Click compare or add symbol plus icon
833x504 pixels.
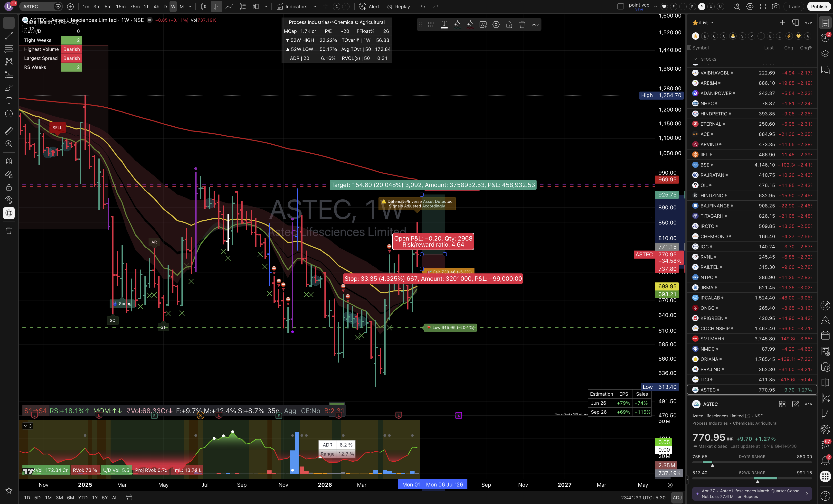[x=70, y=6]
